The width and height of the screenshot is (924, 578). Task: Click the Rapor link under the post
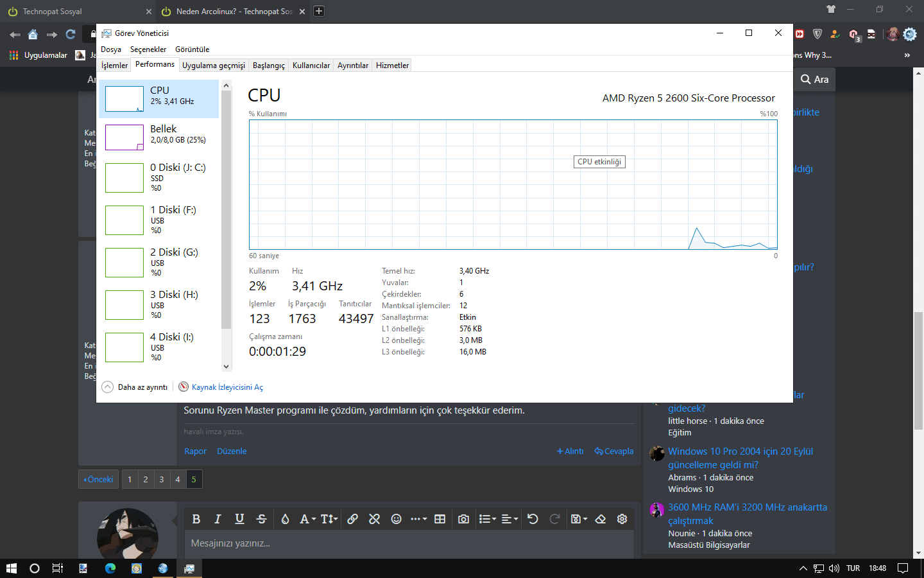[x=195, y=451]
